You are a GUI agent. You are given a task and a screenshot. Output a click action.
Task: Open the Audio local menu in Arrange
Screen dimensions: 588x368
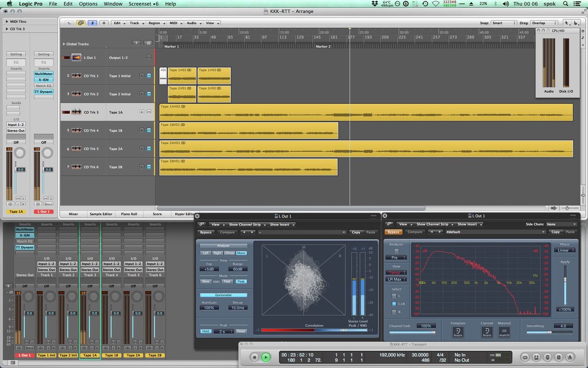tap(194, 23)
